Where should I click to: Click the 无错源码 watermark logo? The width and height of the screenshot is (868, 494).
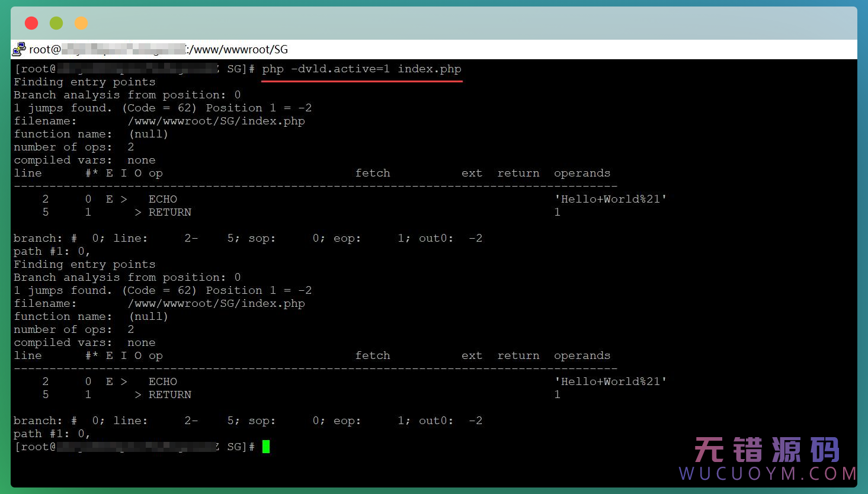click(x=767, y=450)
